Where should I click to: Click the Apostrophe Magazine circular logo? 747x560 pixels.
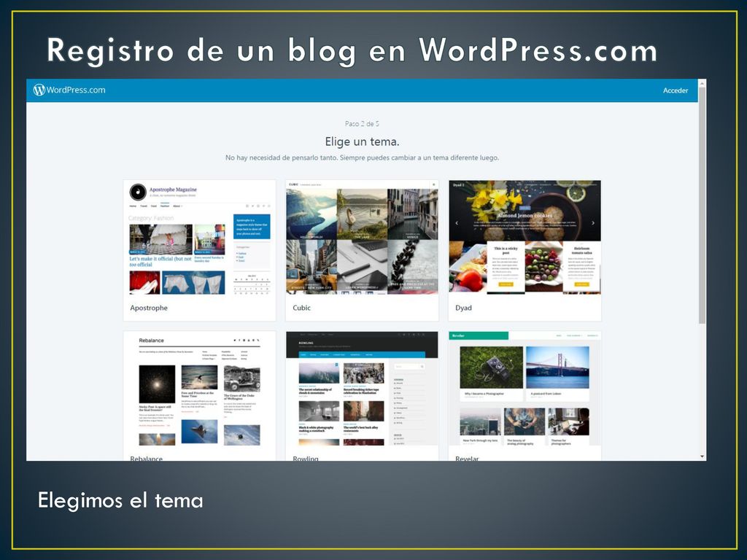138,192
